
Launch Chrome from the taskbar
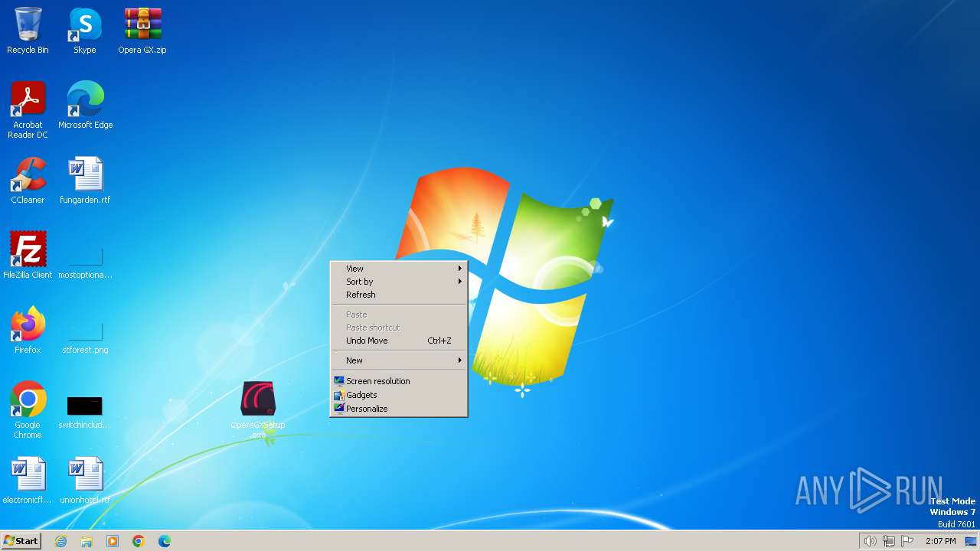point(139,541)
